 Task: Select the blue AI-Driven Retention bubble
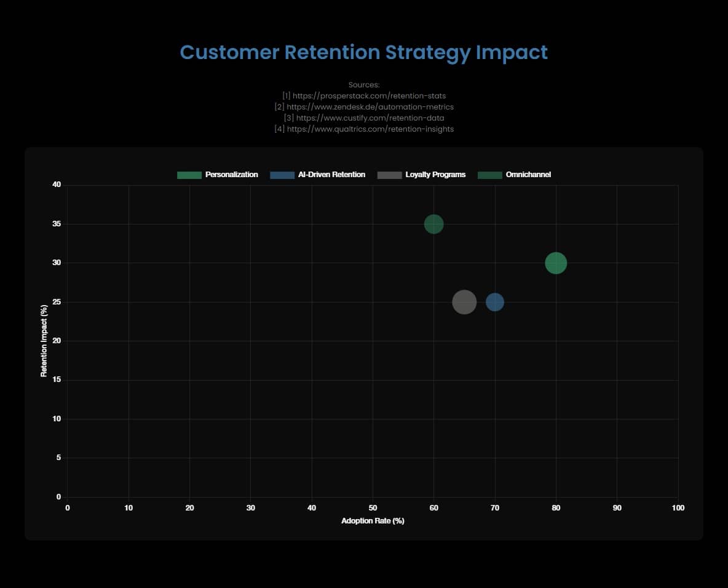pos(496,302)
